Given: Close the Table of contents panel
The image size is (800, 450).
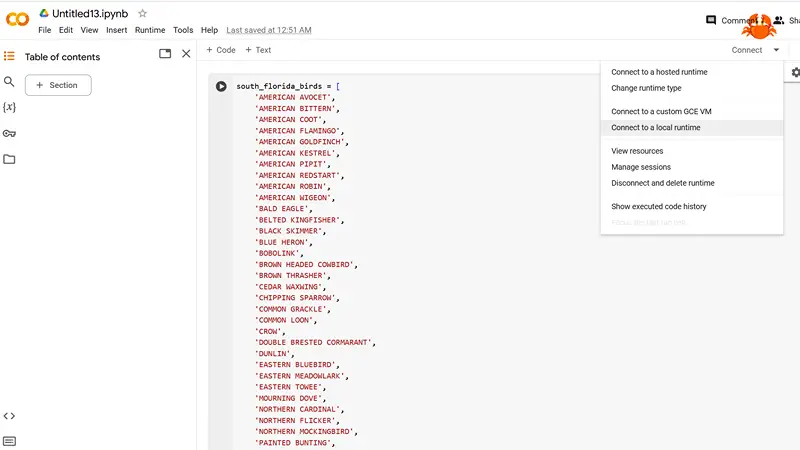Looking at the screenshot, I should click(x=186, y=54).
